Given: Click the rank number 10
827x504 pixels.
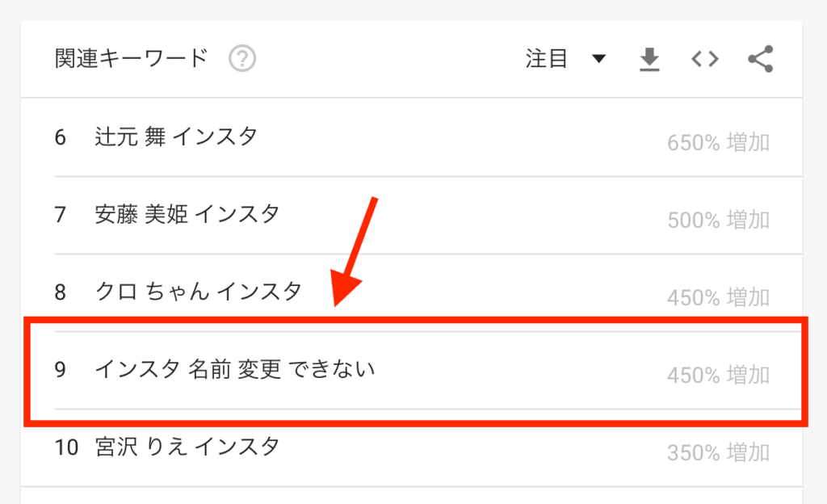Looking at the screenshot, I should tap(66, 447).
